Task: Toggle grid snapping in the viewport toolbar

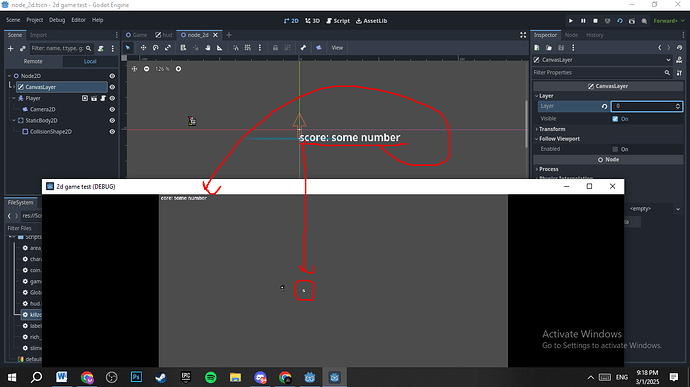Action: click(x=248, y=48)
